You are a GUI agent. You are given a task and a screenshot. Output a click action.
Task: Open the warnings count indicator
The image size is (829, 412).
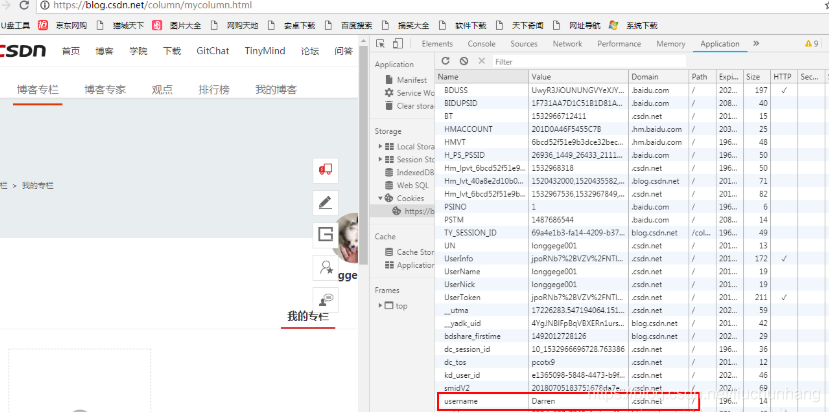pos(812,44)
